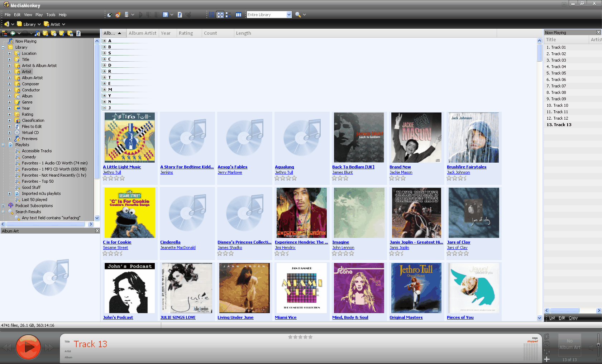
Task: Open the Tools menu
Action: (51, 15)
